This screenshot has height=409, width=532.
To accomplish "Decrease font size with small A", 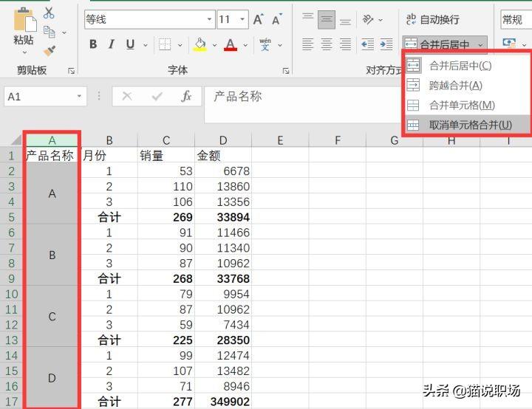I will point(277,19).
